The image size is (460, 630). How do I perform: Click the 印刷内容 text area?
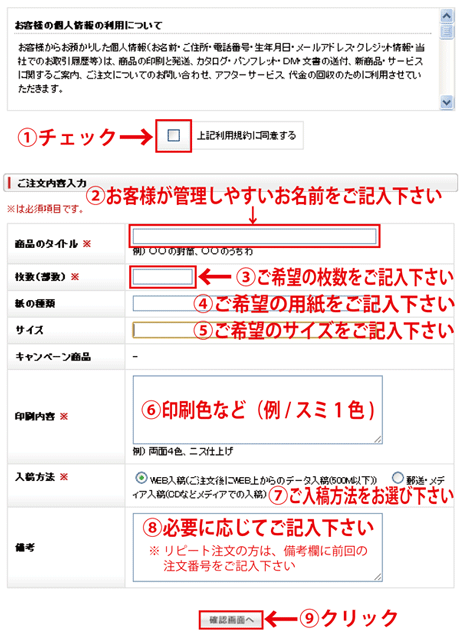click(258, 410)
